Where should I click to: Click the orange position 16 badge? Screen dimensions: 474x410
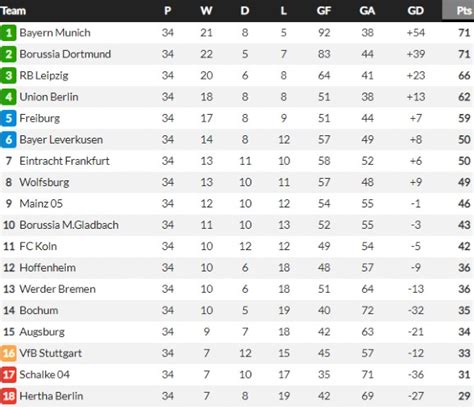click(x=8, y=353)
